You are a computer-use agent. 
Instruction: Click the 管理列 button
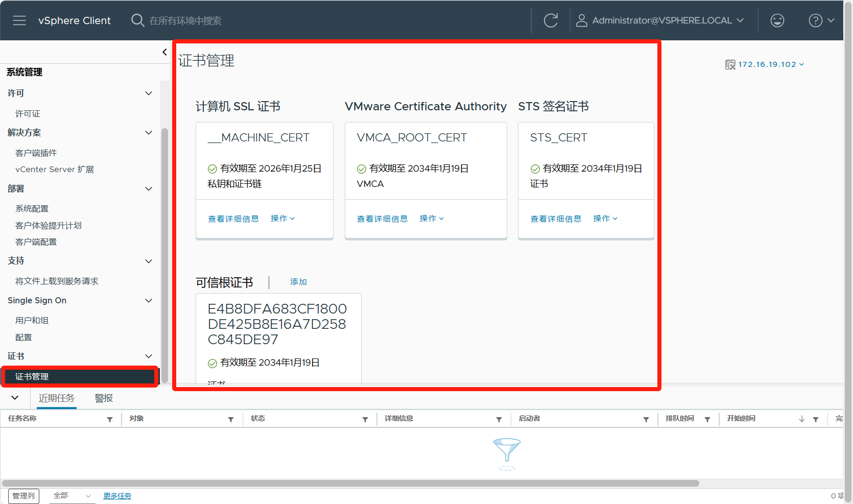pyautogui.click(x=23, y=496)
